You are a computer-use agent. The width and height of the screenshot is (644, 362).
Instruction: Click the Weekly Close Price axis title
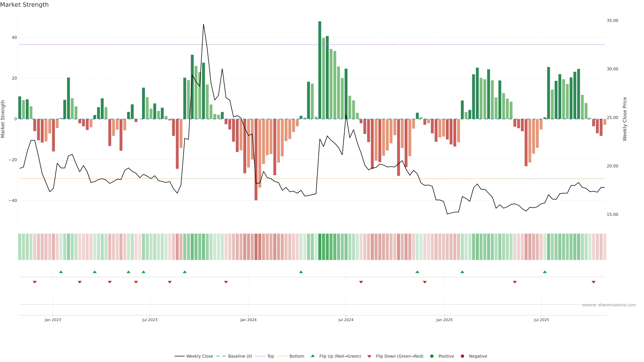coord(625,119)
